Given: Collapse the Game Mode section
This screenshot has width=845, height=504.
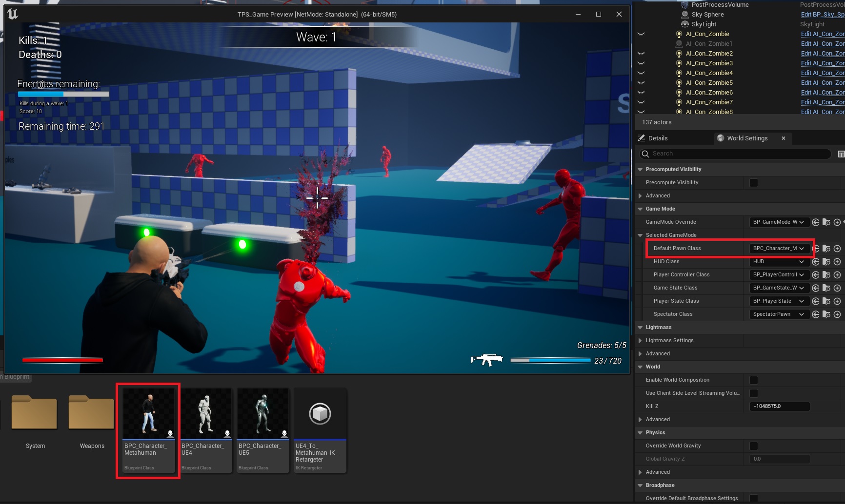Looking at the screenshot, I should (640, 209).
